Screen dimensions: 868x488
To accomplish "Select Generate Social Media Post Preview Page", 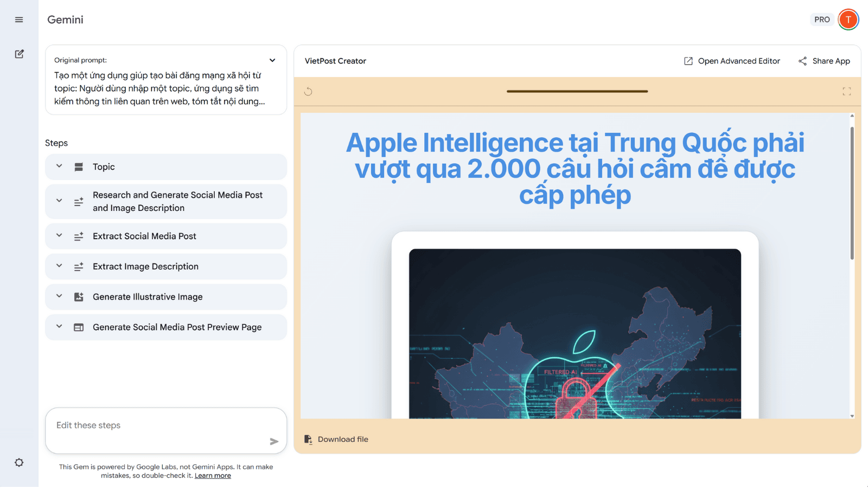I will pyautogui.click(x=177, y=327).
